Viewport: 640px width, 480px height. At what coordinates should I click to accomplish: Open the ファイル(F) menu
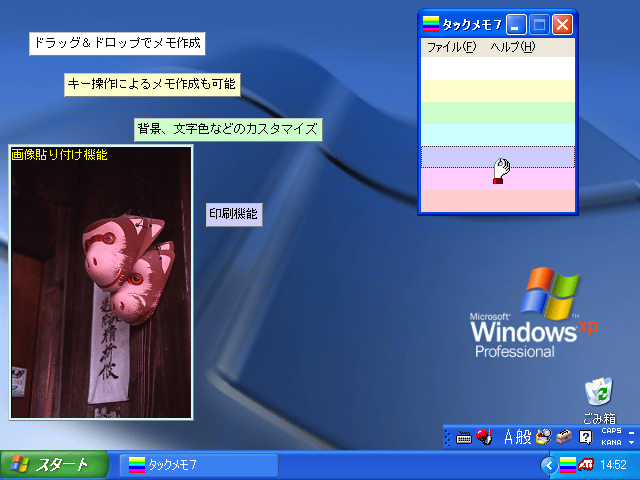coord(451,47)
